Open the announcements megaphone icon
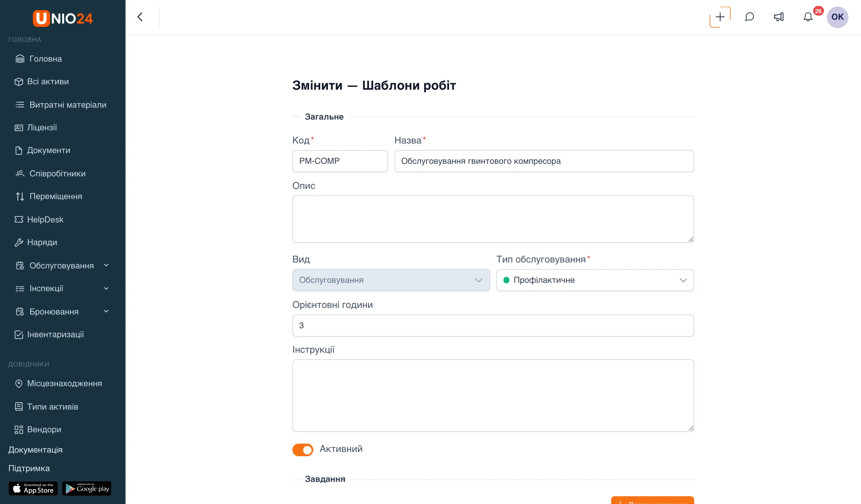 click(779, 17)
